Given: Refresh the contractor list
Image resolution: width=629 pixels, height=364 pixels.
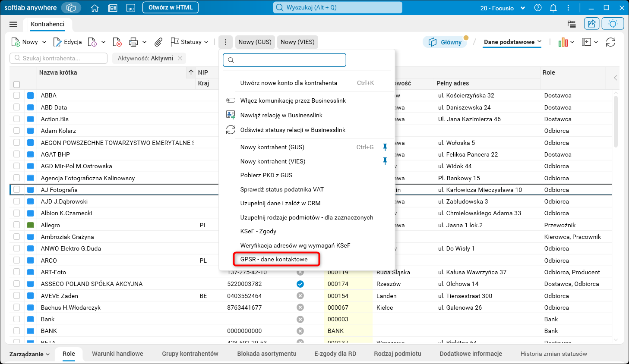Looking at the screenshot, I should pos(610,42).
